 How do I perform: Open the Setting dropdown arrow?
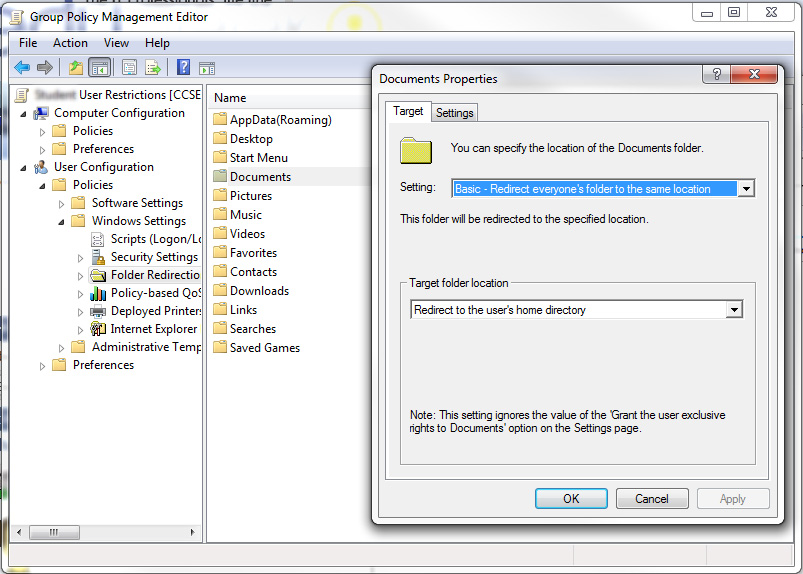click(746, 189)
